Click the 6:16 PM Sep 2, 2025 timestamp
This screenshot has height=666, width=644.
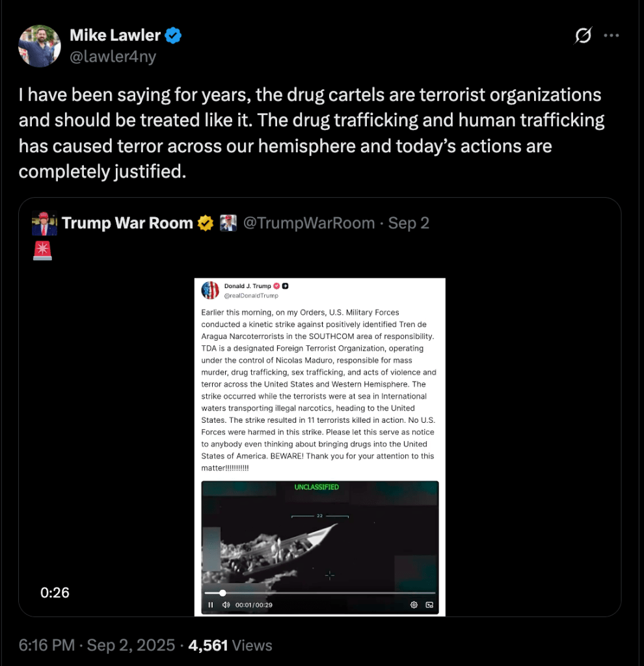tap(97, 645)
